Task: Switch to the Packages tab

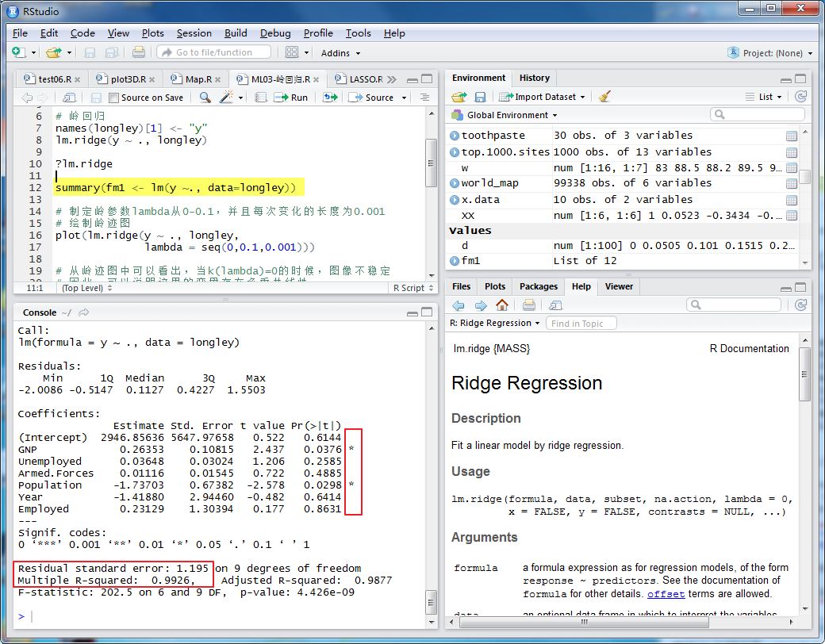Action: 538,286
